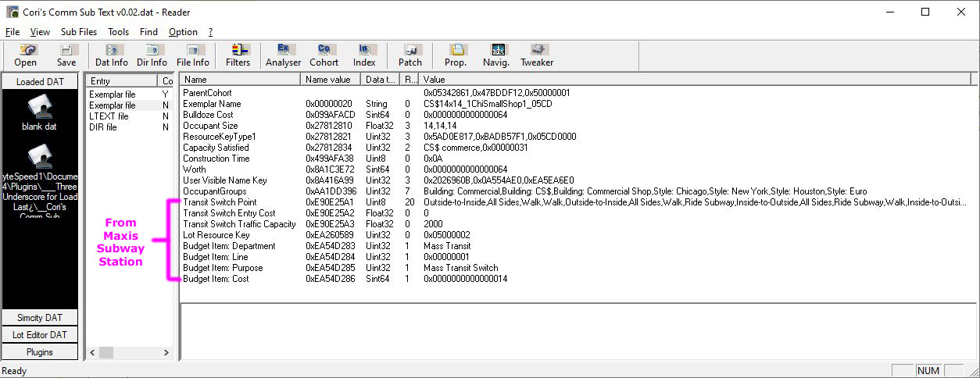This screenshot has width=980, height=378.
Task: Click the Patch toolbar icon
Action: [x=410, y=55]
